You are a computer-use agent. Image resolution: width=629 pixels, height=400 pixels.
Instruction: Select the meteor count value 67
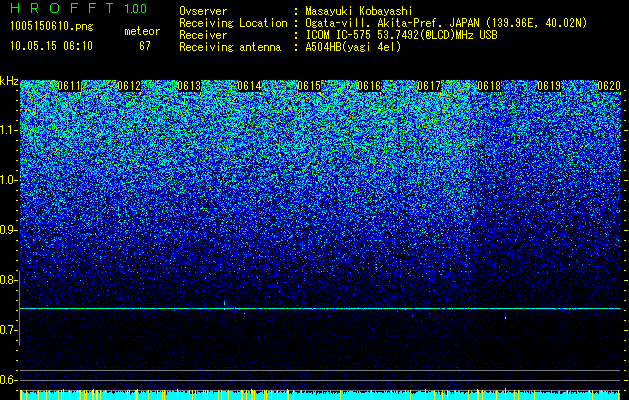(145, 46)
